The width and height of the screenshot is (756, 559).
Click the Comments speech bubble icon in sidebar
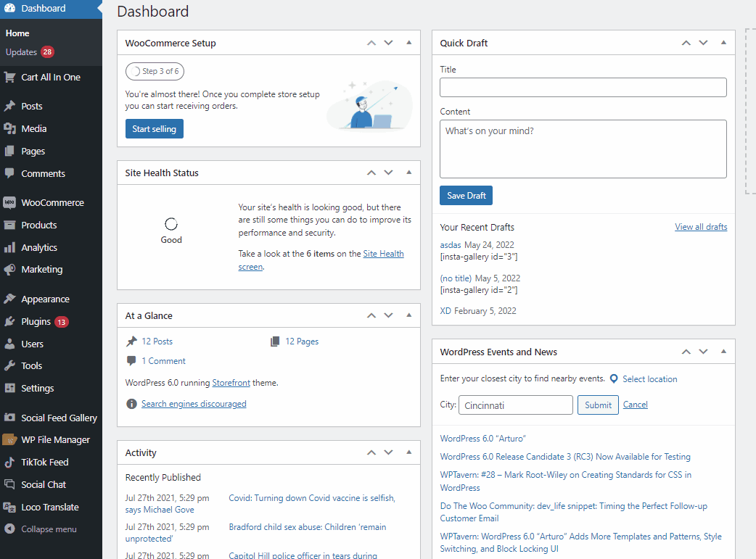click(9, 173)
